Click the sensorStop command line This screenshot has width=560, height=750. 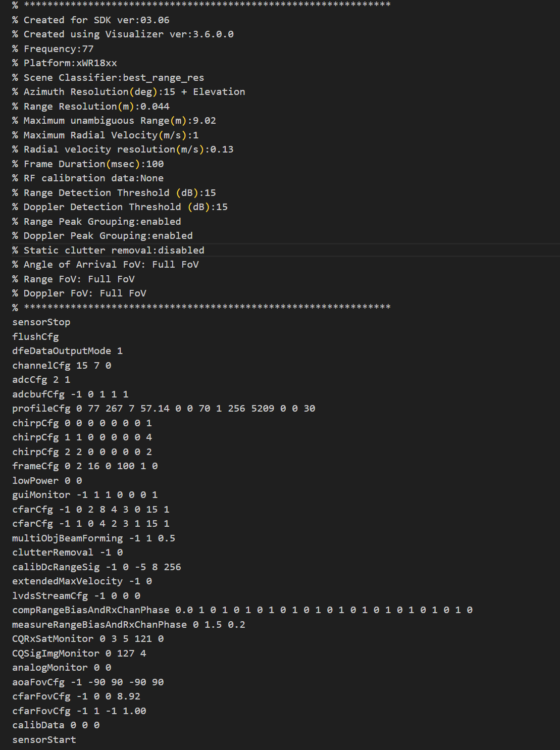41,322
